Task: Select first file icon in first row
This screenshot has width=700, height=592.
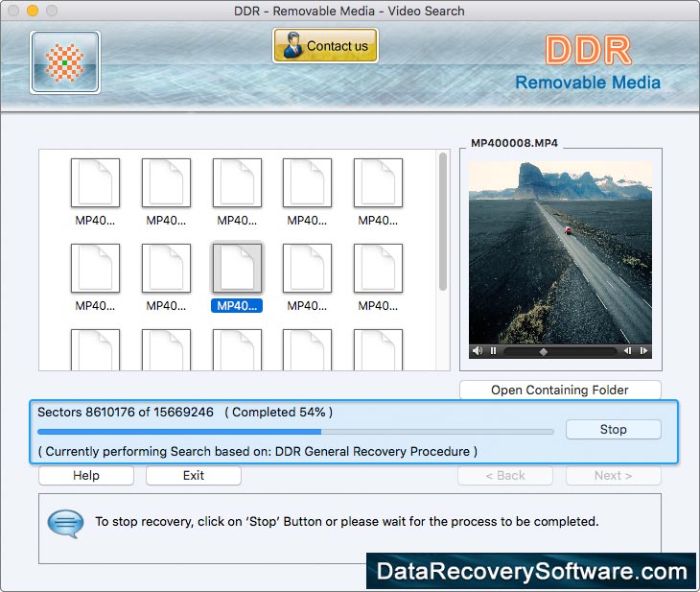Action: (95, 182)
